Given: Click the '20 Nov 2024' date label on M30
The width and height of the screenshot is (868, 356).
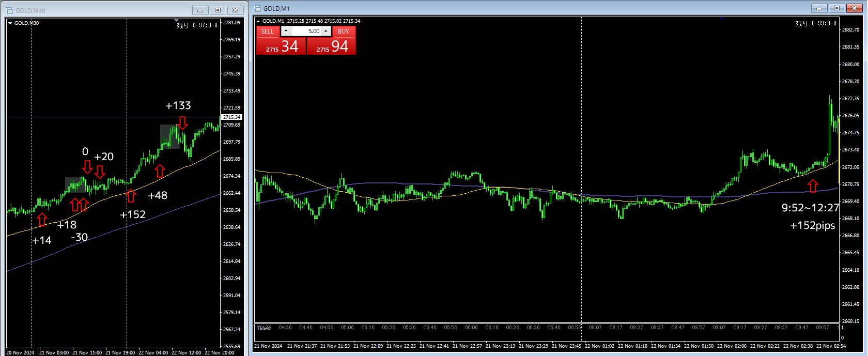Looking at the screenshot, I should (20, 353).
